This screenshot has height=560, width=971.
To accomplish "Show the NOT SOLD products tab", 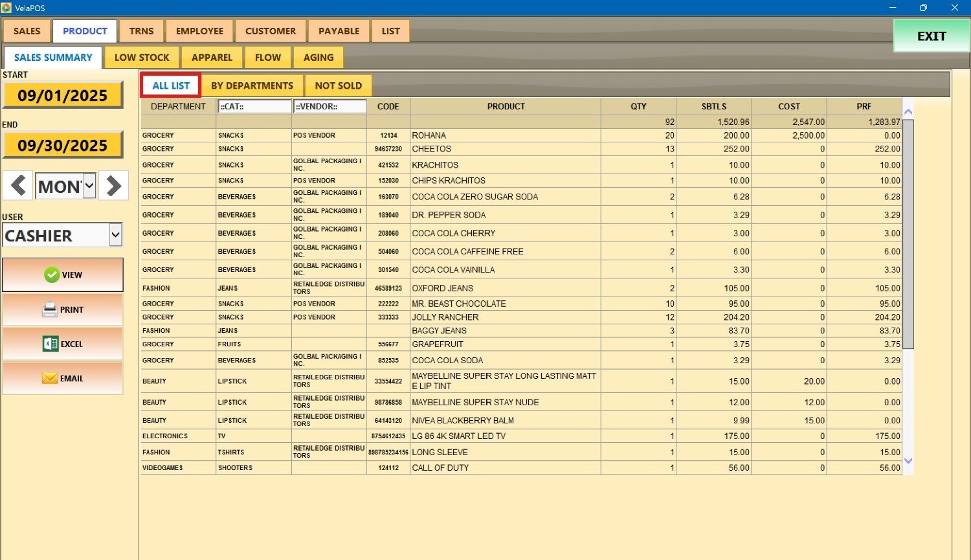I will 338,85.
